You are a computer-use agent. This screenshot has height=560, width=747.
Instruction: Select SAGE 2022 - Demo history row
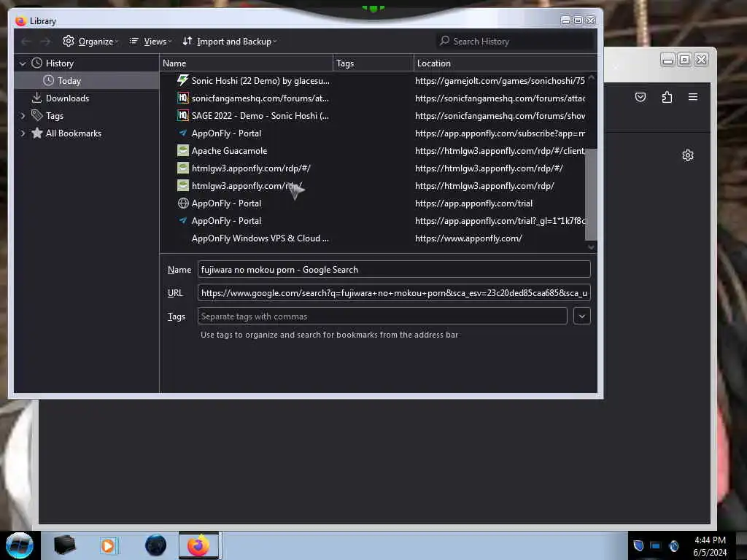[373, 116]
